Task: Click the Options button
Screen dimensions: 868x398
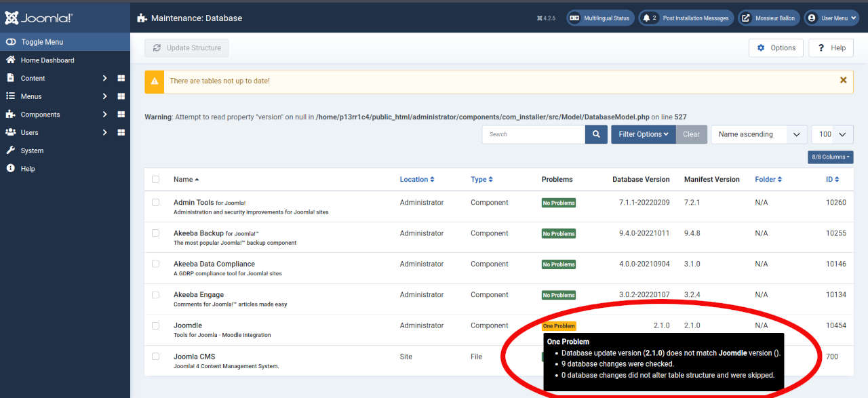Action: (776, 48)
